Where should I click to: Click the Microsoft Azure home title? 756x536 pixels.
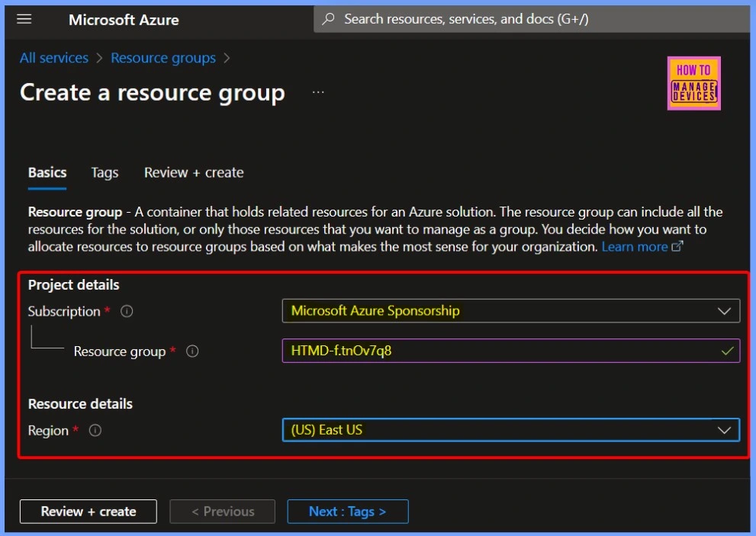pos(124,20)
